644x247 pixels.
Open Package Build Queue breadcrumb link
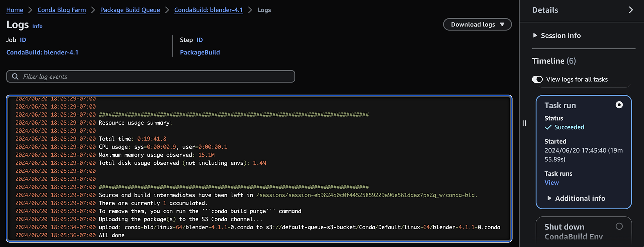pyautogui.click(x=130, y=10)
